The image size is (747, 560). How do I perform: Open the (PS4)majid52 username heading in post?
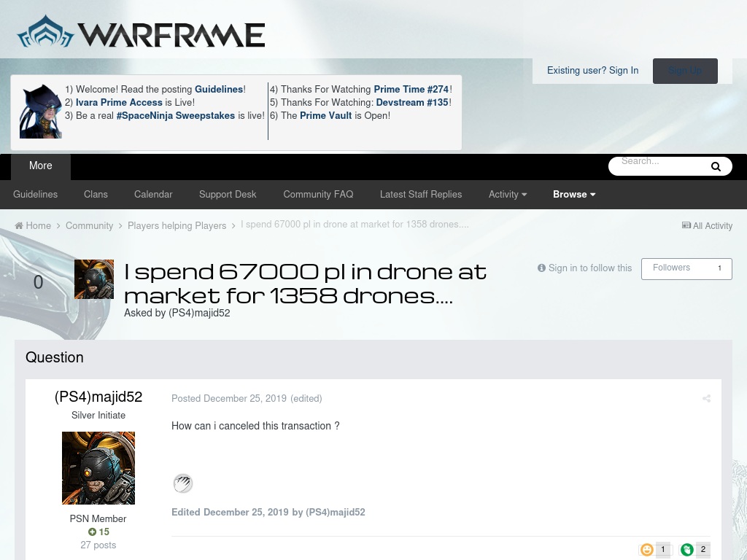98,397
